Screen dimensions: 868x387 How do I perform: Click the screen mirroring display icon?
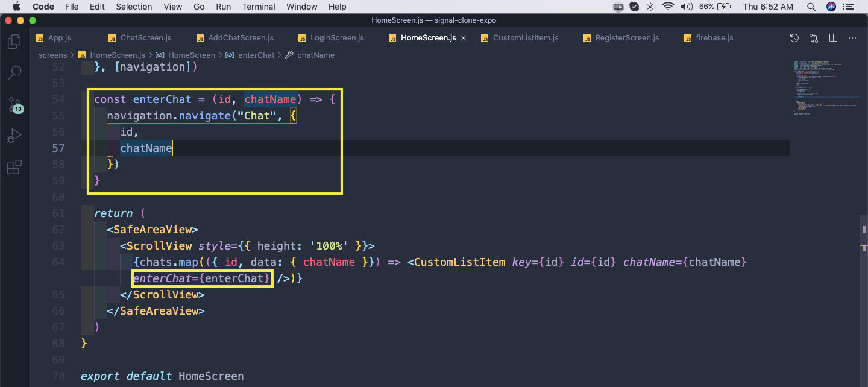[618, 7]
